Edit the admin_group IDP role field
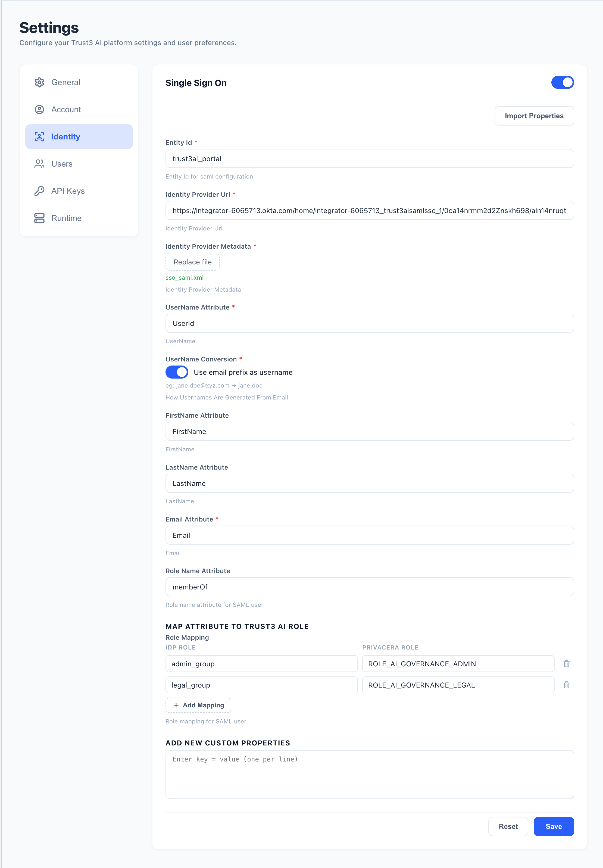Screen dimensions: 603x868 pyautogui.click(x=261, y=664)
